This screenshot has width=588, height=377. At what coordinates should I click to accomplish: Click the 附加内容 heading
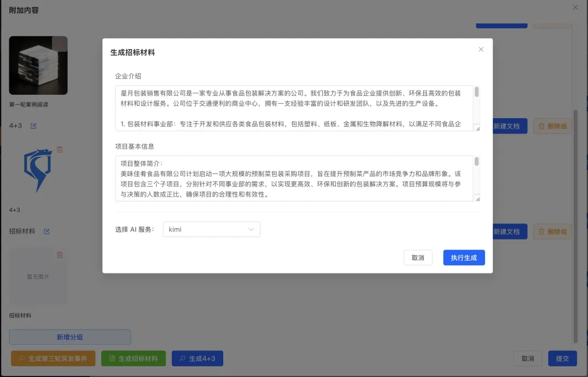(23, 10)
